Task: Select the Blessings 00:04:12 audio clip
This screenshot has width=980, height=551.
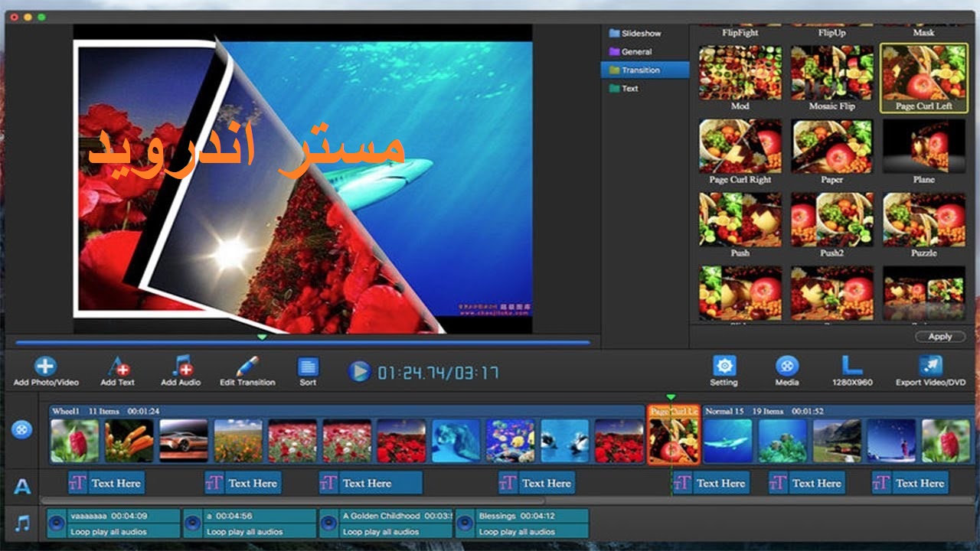Action: pyautogui.click(x=522, y=523)
